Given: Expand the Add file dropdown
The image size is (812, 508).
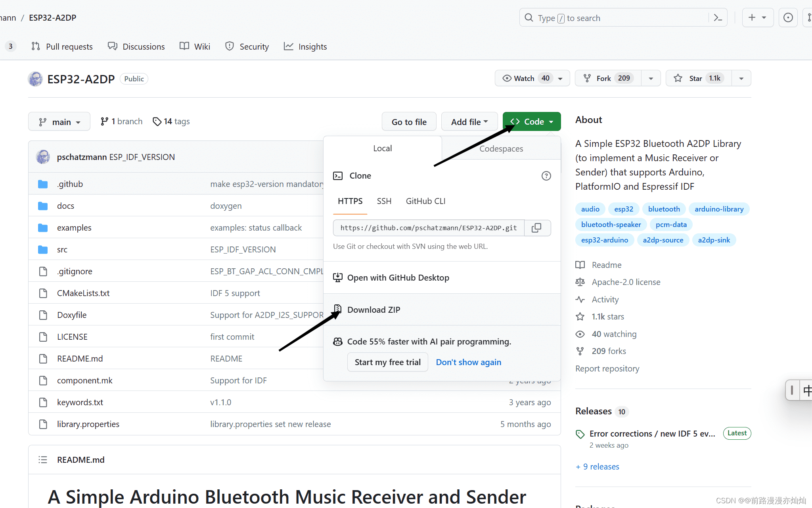Looking at the screenshot, I should pos(469,122).
